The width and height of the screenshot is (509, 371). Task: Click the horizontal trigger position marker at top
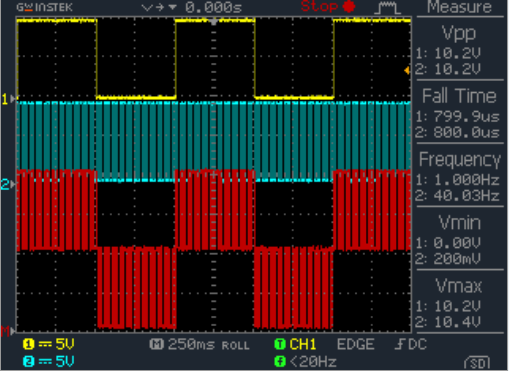[214, 22]
